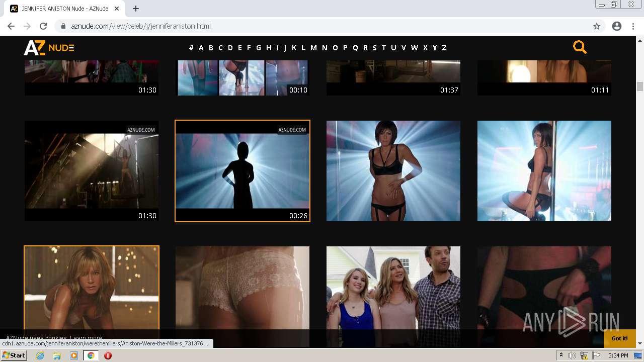Select letter Y in index
Image resolution: width=644 pixels, height=362 pixels.
435,48
